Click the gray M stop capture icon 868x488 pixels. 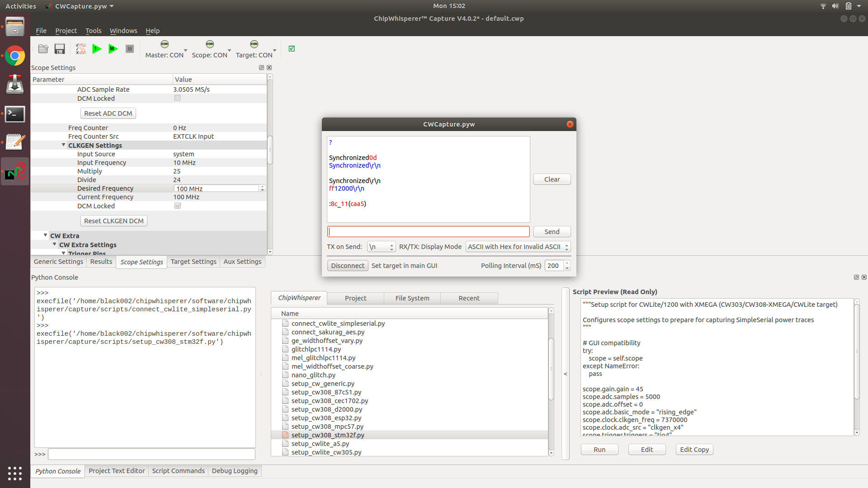[130, 49]
